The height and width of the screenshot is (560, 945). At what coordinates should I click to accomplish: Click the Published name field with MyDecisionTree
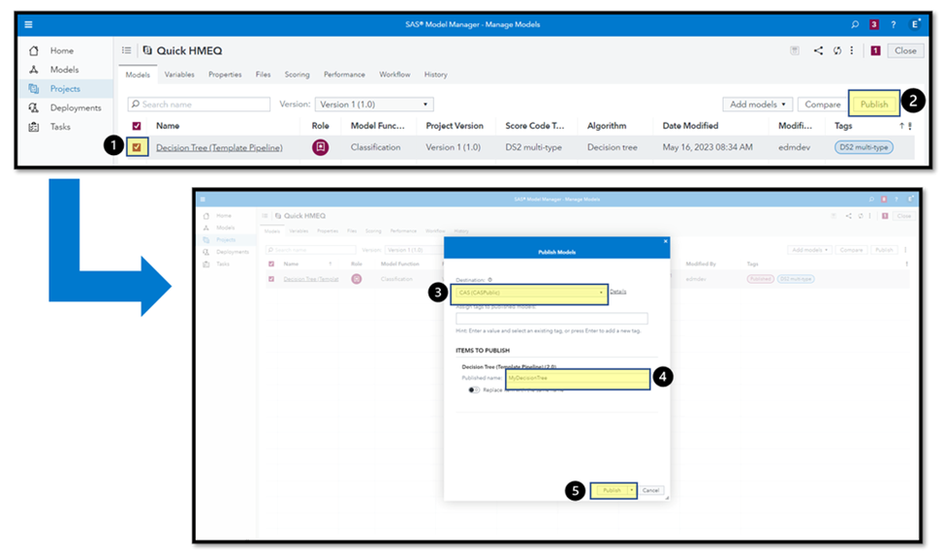click(x=578, y=378)
